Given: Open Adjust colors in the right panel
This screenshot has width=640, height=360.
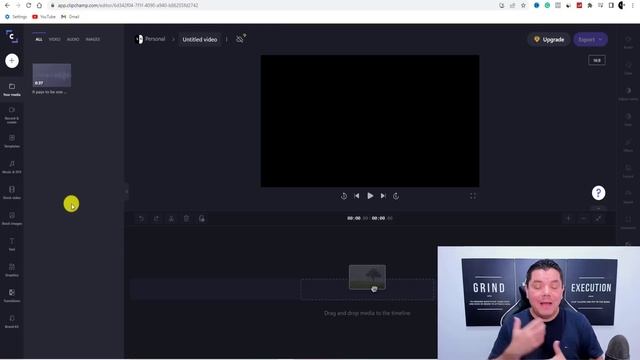Looking at the screenshot, I should point(628,93).
